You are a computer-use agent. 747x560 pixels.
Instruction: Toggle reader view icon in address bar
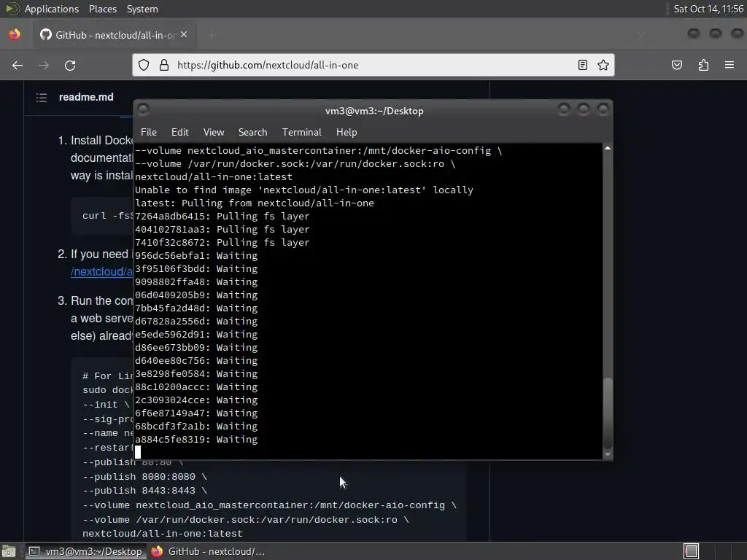[x=582, y=65]
